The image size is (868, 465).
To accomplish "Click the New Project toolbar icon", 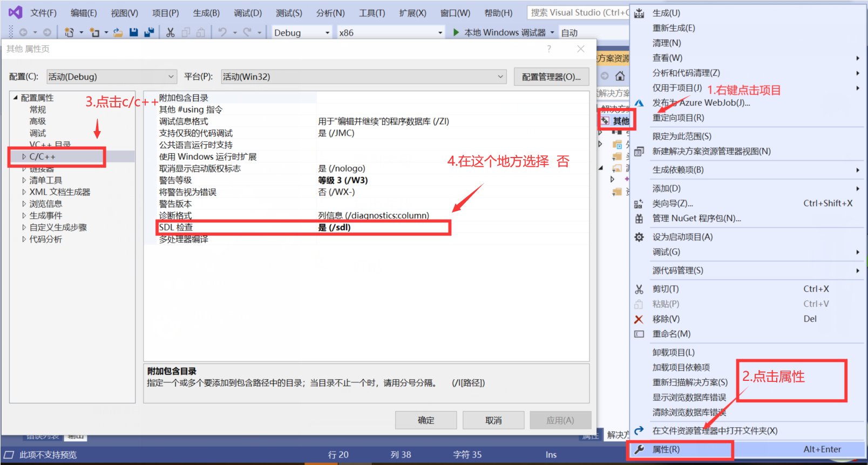I will pos(69,32).
